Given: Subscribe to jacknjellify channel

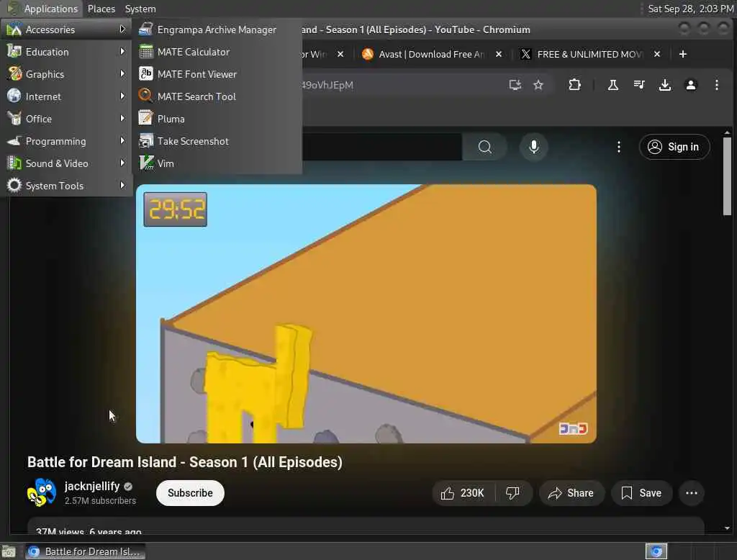Looking at the screenshot, I should (x=190, y=493).
